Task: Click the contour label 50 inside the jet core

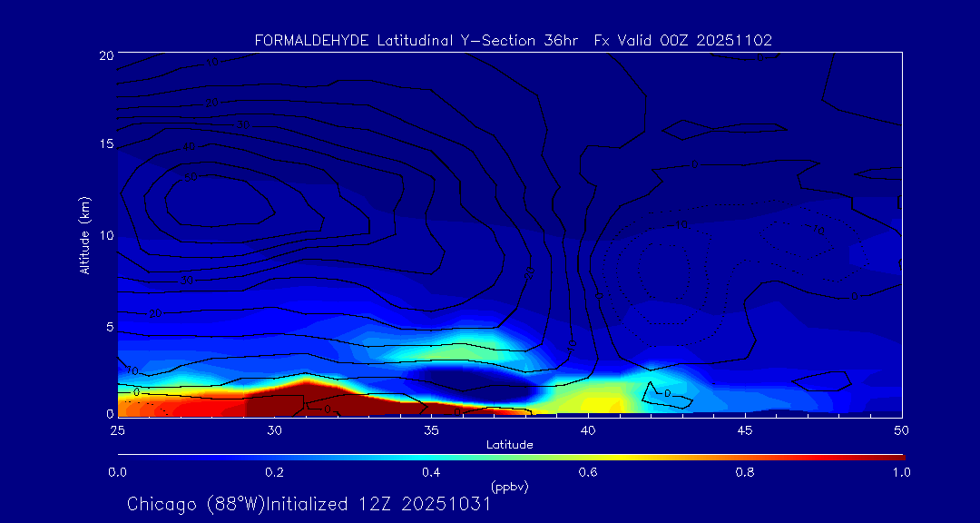Action: (x=191, y=177)
